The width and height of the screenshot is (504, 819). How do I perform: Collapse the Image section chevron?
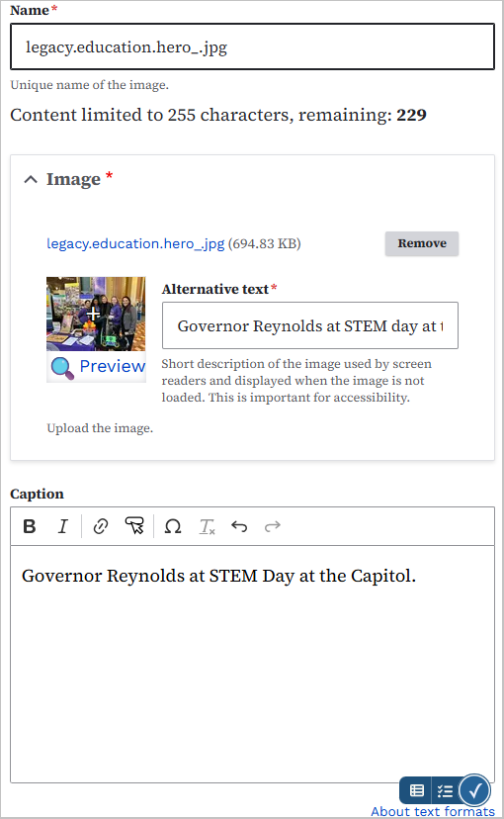[x=31, y=180]
